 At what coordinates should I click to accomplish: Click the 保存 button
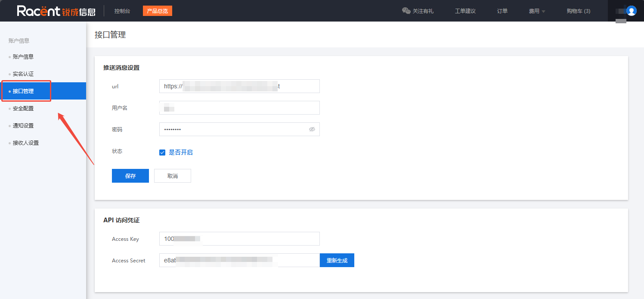pyautogui.click(x=130, y=176)
